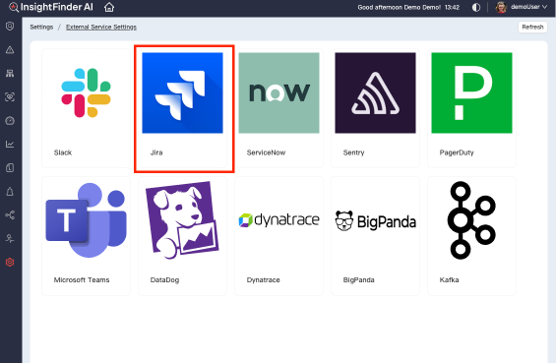The height and width of the screenshot is (363, 556).
Task: Click the home icon in header
Action: click(x=109, y=7)
